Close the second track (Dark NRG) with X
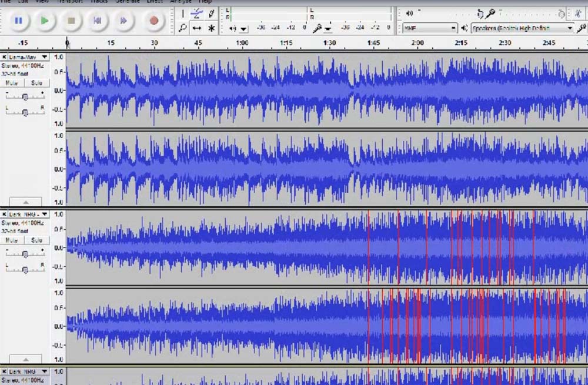The image size is (588, 385). pos(4,214)
